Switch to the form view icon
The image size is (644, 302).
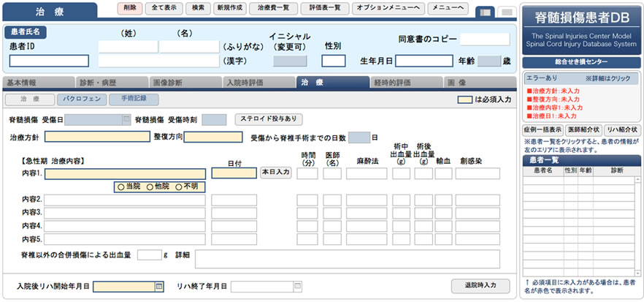click(x=484, y=12)
